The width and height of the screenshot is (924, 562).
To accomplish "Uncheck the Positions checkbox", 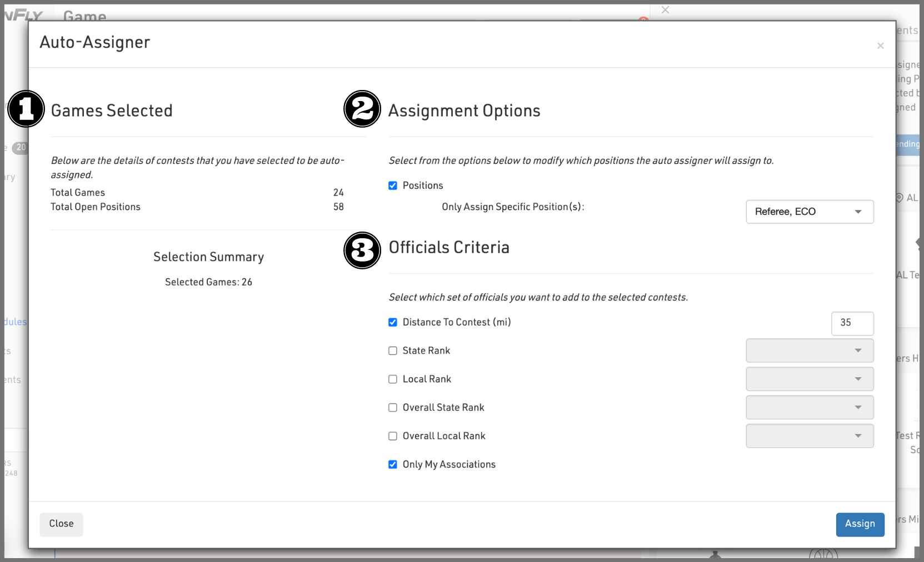I will [393, 185].
